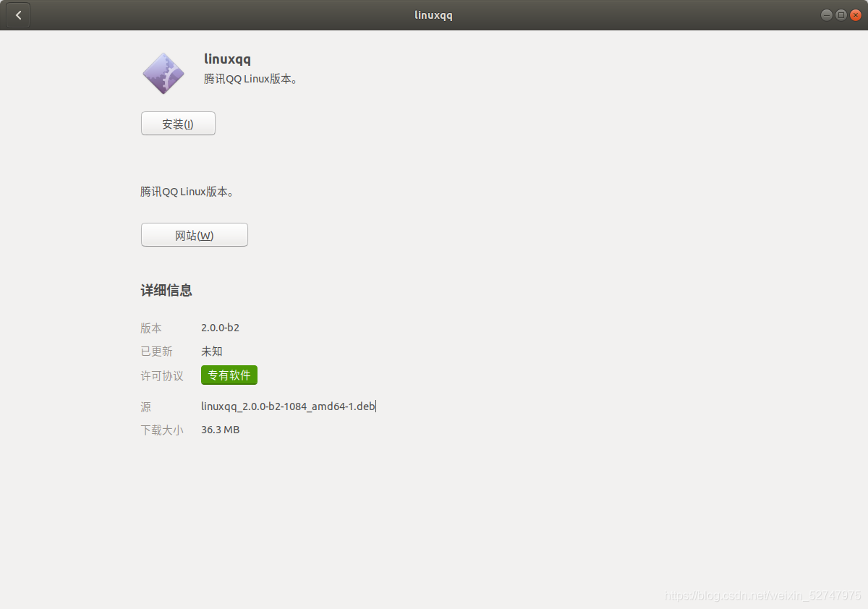Click the subtitle under the linuxqq heading
The image size is (868, 609).
(251, 79)
